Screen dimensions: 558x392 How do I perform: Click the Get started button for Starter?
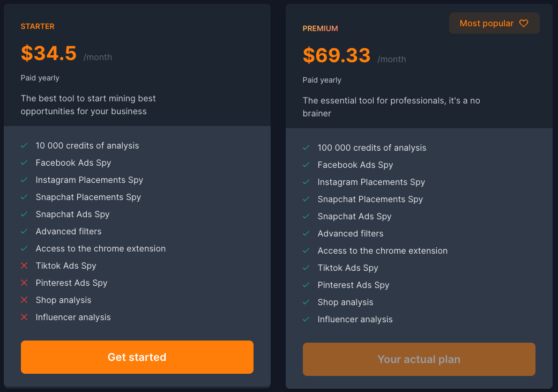(x=137, y=357)
